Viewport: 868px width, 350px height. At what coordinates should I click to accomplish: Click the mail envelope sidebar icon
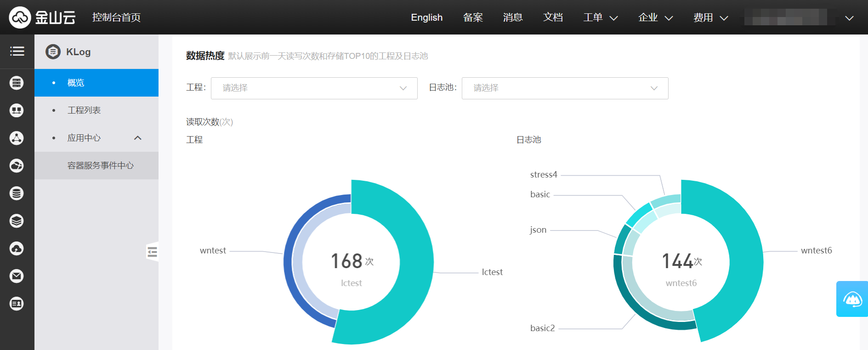(x=17, y=276)
